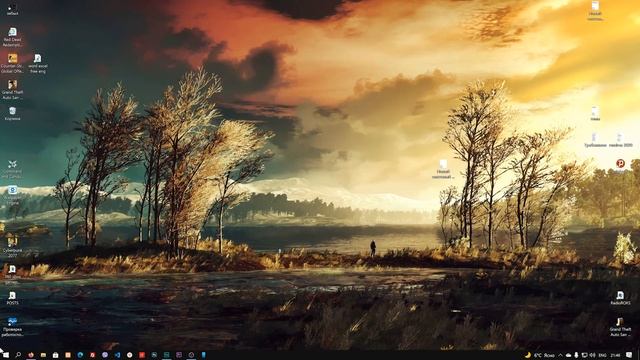Open the red P application icon on desktop right
640x360 pixels.
(620, 164)
